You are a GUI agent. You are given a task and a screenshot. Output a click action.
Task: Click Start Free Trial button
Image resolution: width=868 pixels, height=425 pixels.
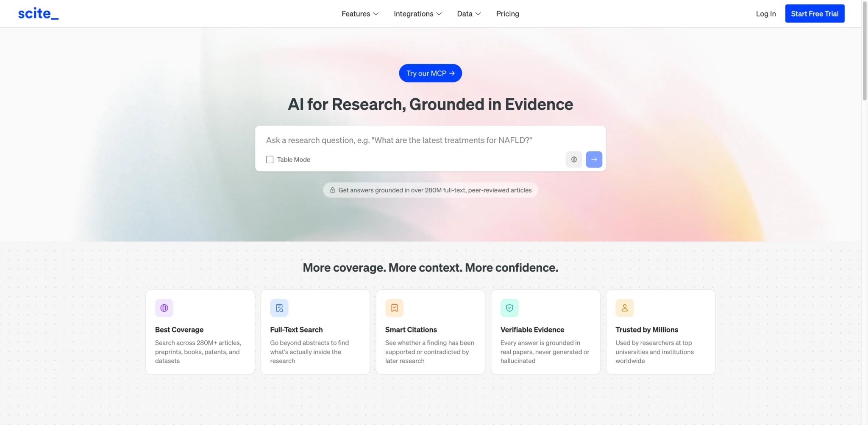(x=815, y=14)
